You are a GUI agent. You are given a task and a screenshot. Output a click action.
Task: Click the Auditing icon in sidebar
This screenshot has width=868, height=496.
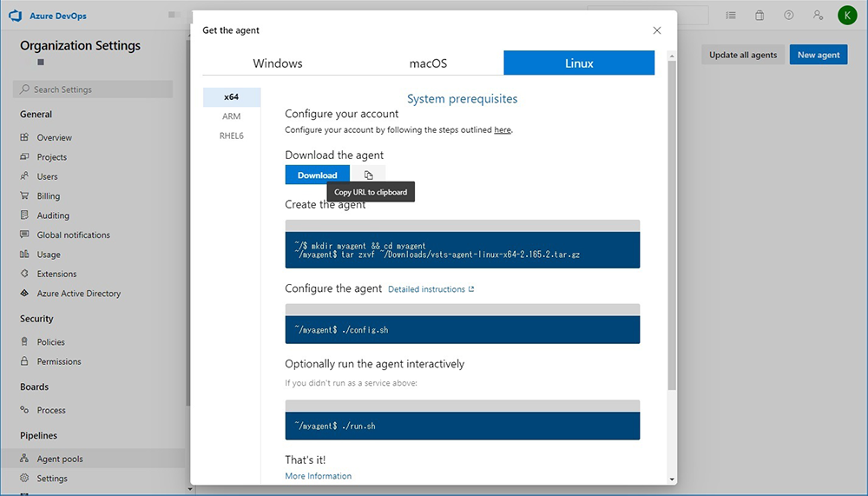(24, 215)
